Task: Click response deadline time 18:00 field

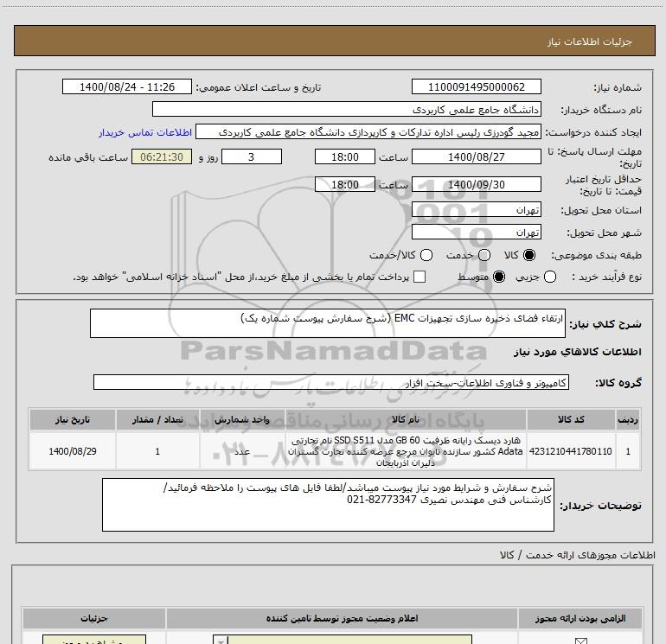Action: click(345, 156)
